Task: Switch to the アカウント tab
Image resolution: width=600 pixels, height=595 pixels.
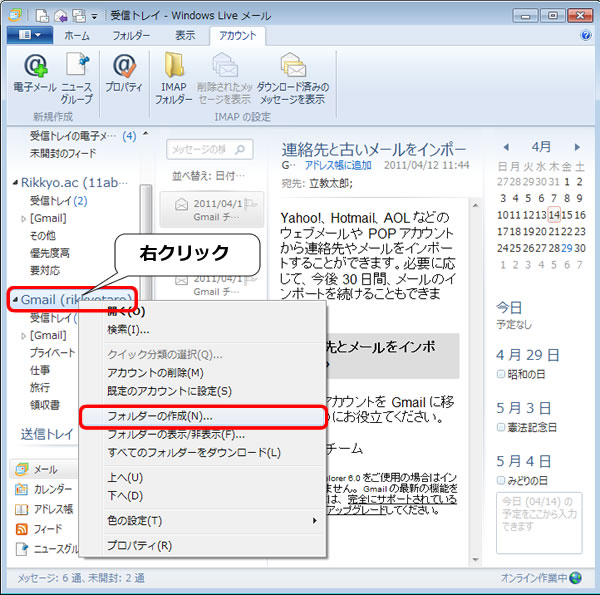Action: (238, 36)
